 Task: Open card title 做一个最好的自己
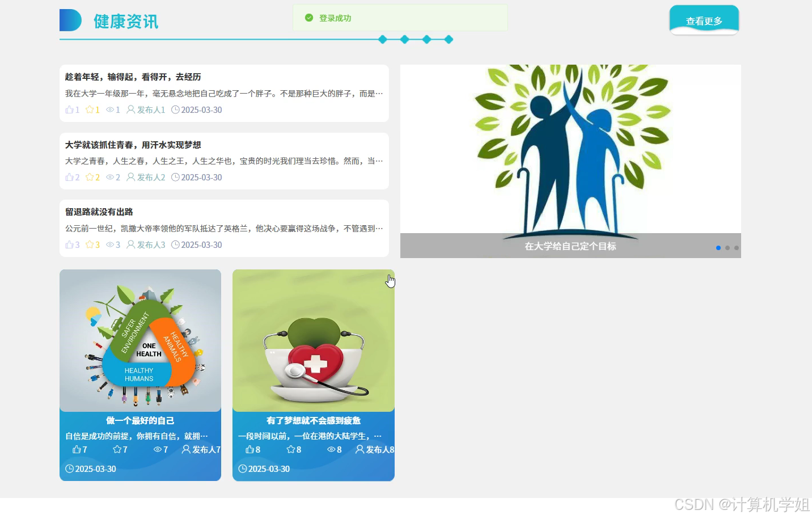click(140, 420)
